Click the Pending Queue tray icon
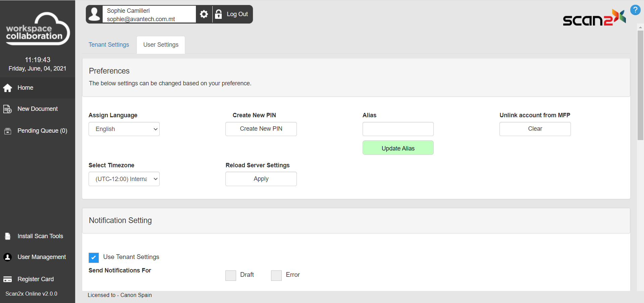Image resolution: width=644 pixels, height=303 pixels. pyautogui.click(x=7, y=131)
